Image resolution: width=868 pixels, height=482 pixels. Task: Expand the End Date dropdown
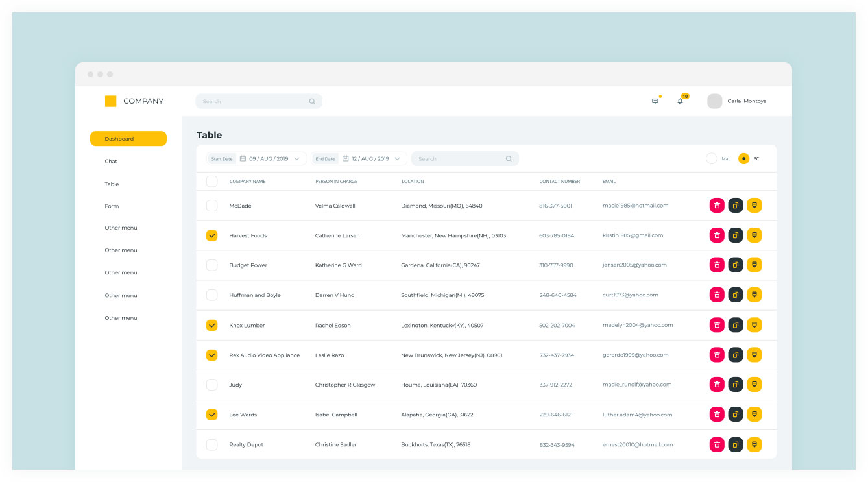(397, 159)
